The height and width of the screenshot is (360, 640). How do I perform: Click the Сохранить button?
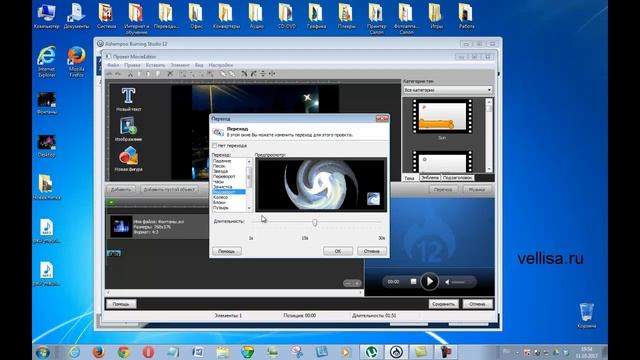(x=443, y=304)
